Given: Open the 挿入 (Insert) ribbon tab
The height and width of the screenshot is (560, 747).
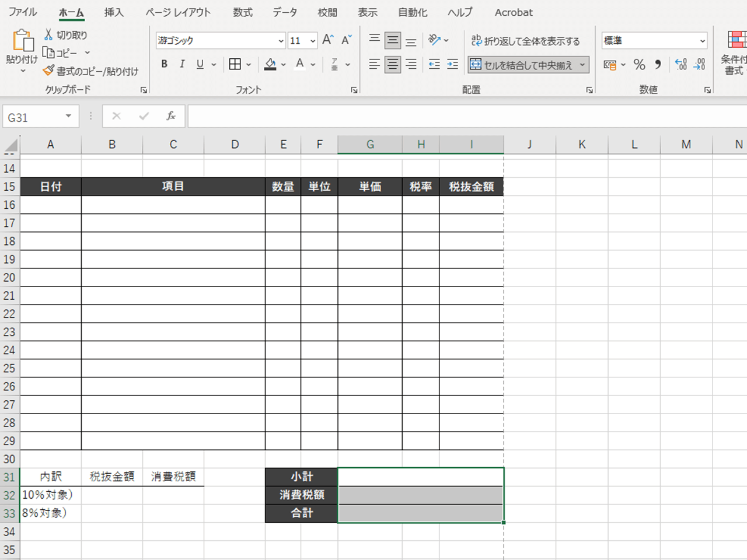Looking at the screenshot, I should [114, 12].
